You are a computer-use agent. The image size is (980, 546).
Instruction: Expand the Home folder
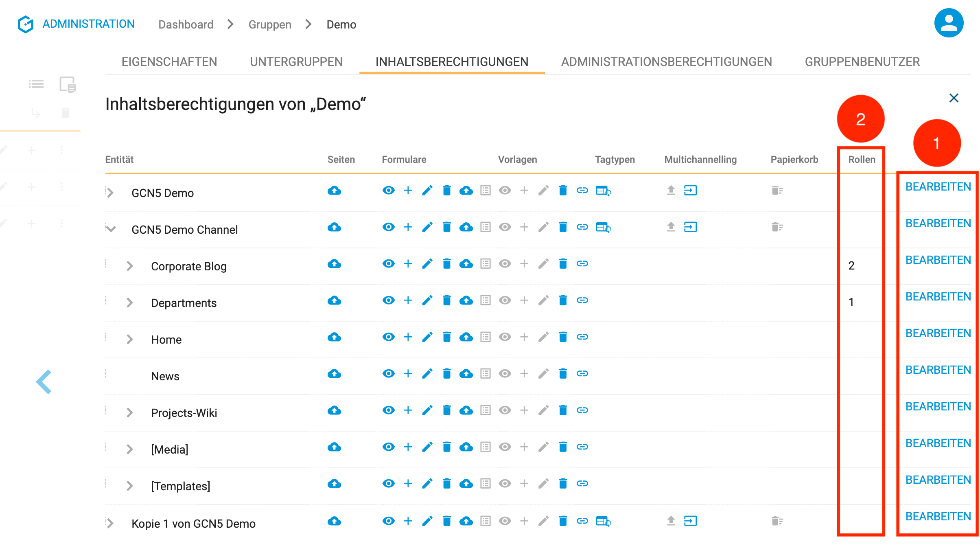tap(130, 339)
